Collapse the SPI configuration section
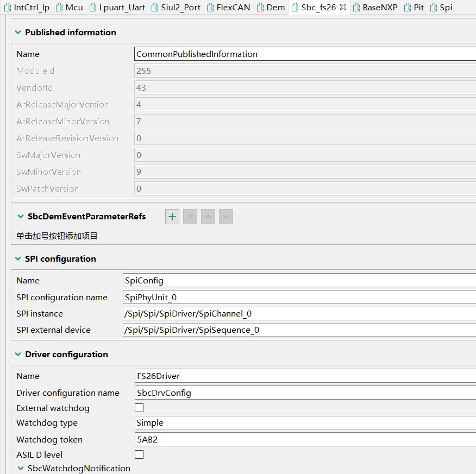This screenshot has height=474, width=476. (18, 258)
